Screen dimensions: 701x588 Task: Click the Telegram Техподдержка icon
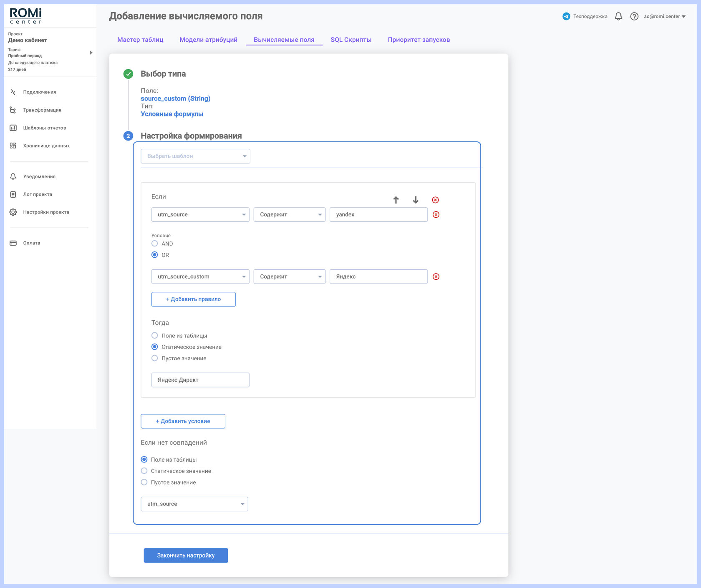[x=566, y=16]
